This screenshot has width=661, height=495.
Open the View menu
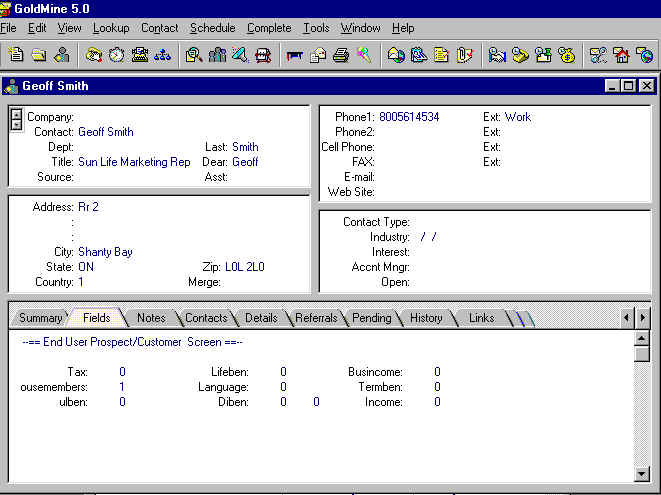pos(69,28)
